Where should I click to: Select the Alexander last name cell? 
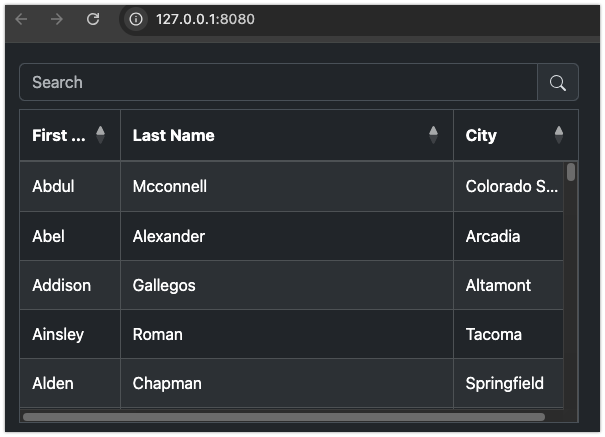coord(287,236)
